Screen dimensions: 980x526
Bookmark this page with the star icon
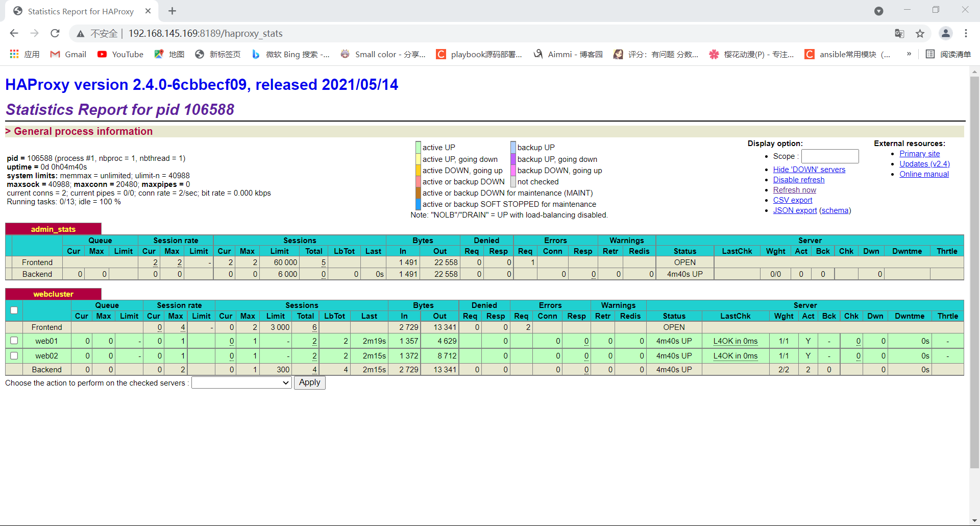click(920, 34)
